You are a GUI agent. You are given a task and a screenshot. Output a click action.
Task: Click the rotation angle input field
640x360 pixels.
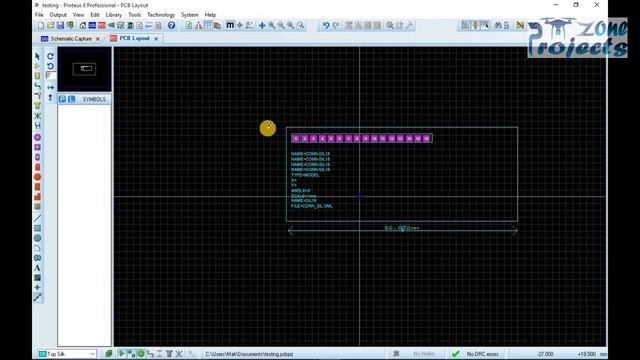pyautogui.click(x=51, y=76)
